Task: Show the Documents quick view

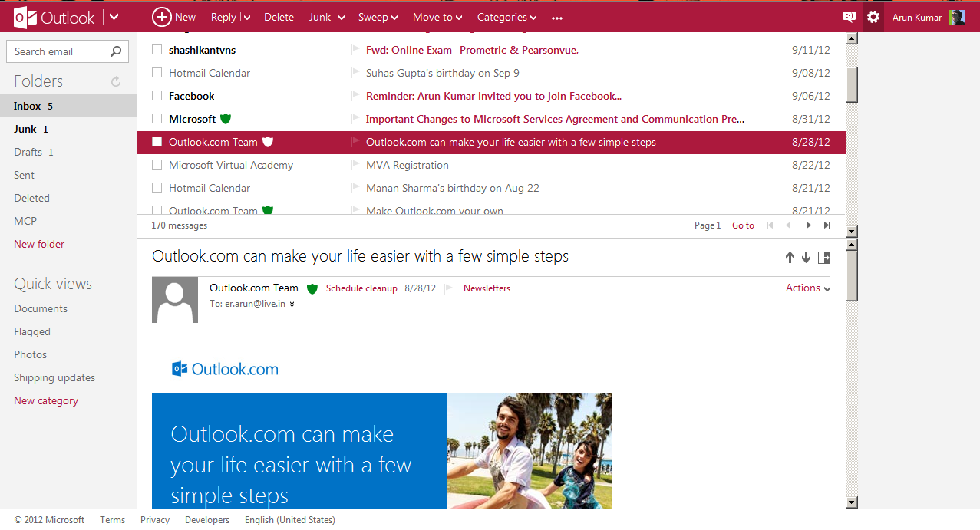Action: pyautogui.click(x=41, y=308)
